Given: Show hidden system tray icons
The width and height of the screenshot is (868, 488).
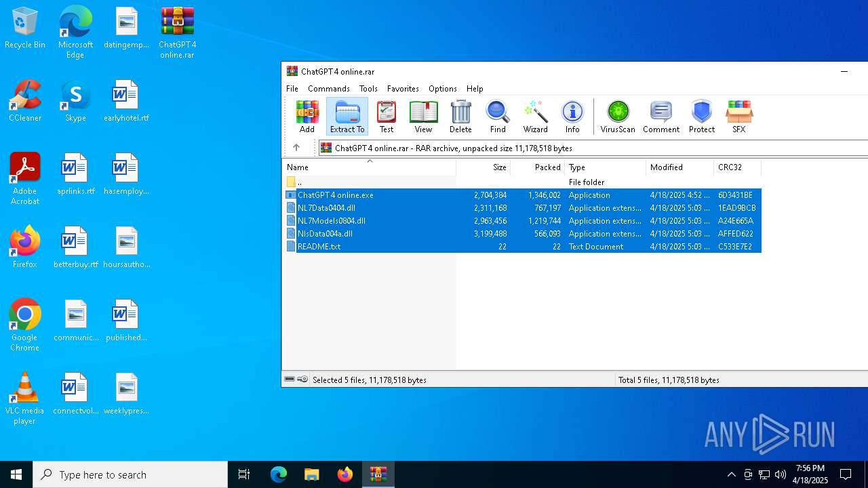Looking at the screenshot, I should (731, 474).
